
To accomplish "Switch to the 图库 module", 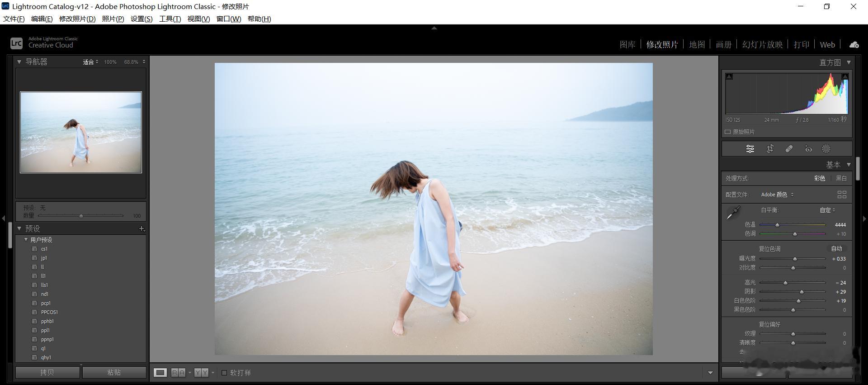I will [627, 44].
